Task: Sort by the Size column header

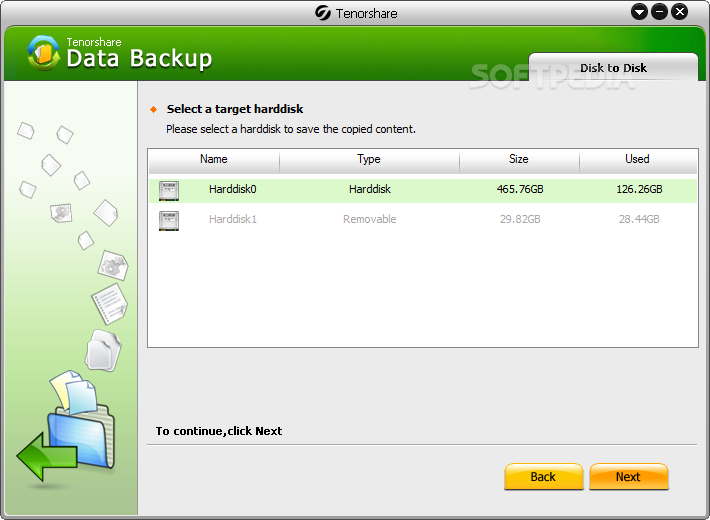Action: (x=519, y=159)
